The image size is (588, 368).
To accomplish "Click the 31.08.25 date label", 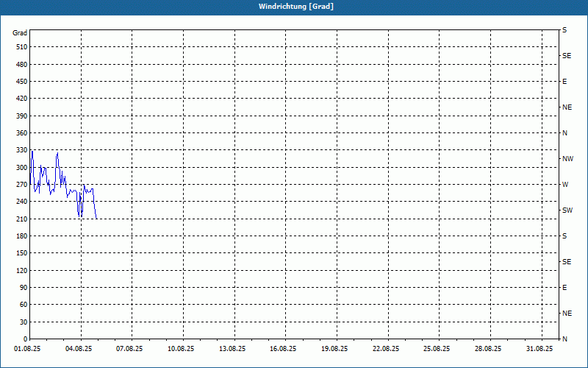I will [539, 349].
